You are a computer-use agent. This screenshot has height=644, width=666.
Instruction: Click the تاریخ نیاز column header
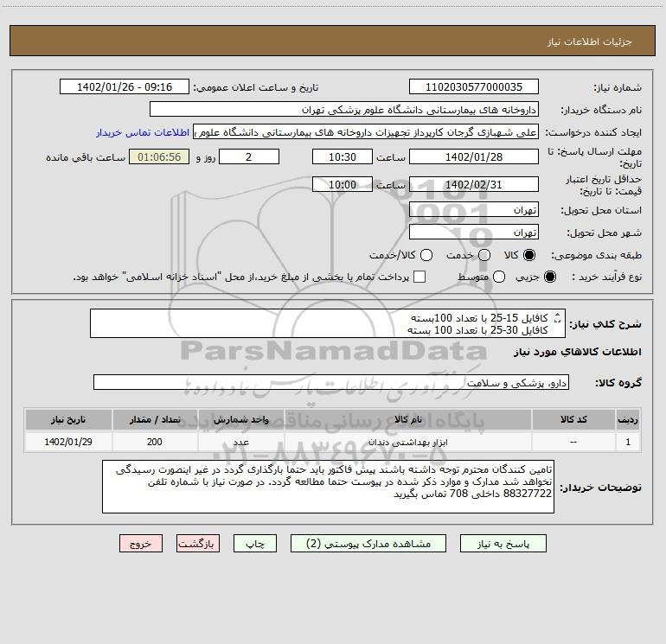pyautogui.click(x=68, y=419)
